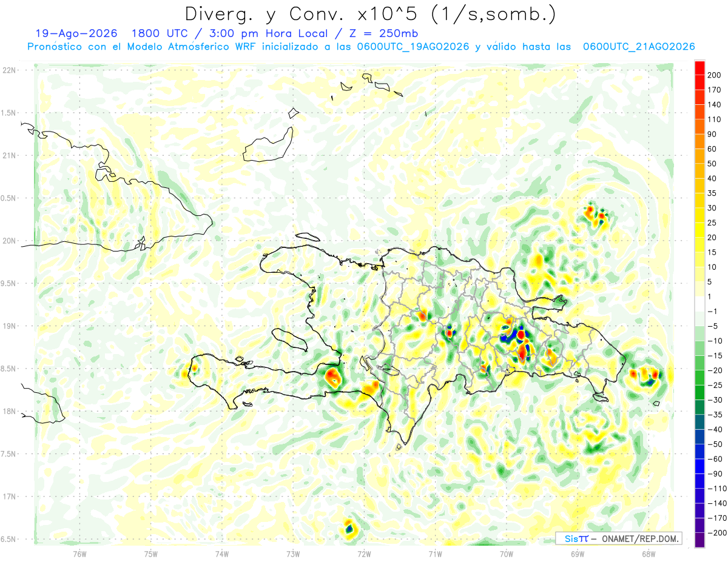
Task: Click the "69W" longitude label
Action: pyautogui.click(x=577, y=553)
